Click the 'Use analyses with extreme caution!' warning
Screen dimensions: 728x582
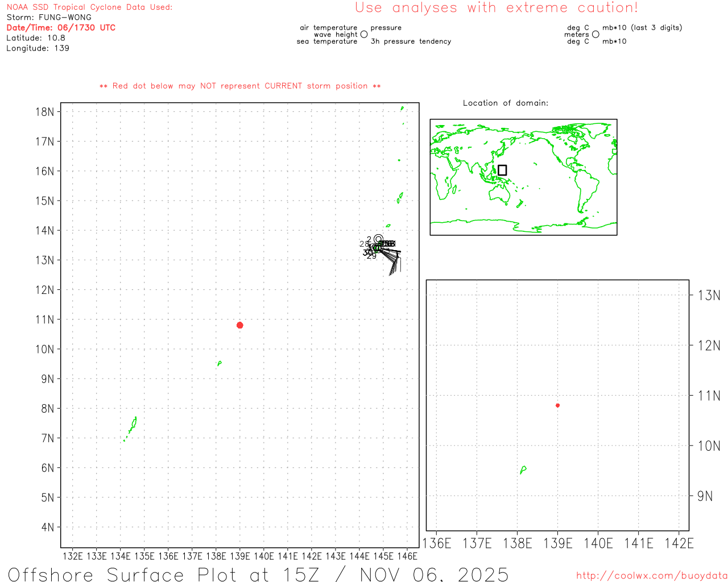click(497, 8)
